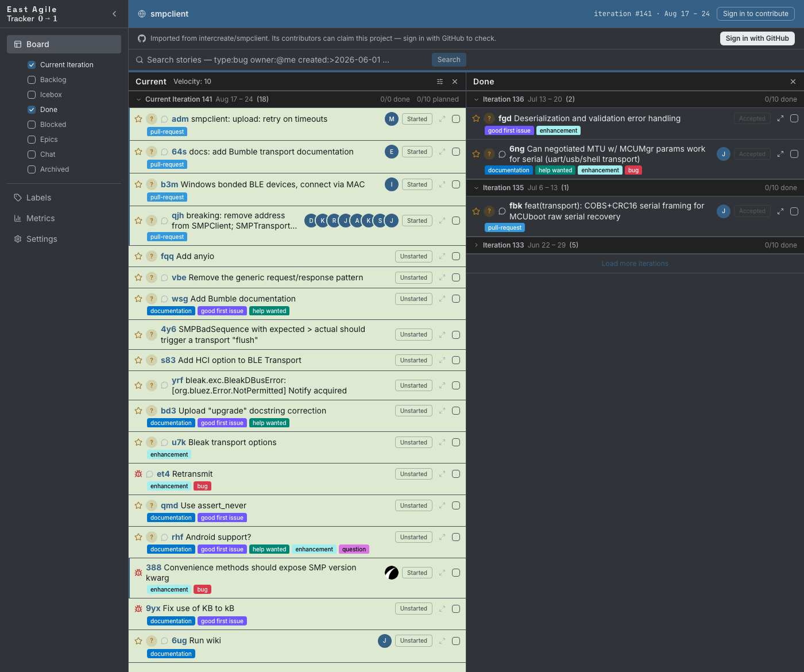Viewport: 804px width, 672px height.
Task: Click Sign in to contribute button
Action: coord(756,14)
